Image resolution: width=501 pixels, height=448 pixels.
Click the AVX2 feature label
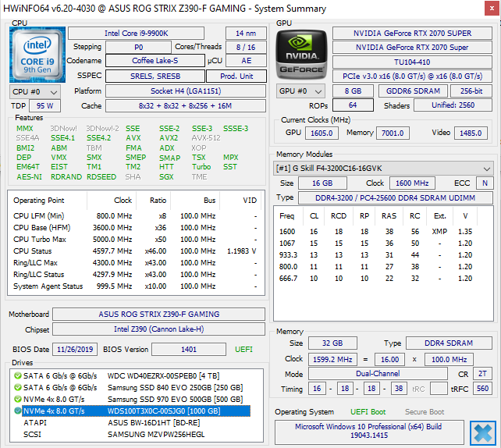(x=169, y=138)
